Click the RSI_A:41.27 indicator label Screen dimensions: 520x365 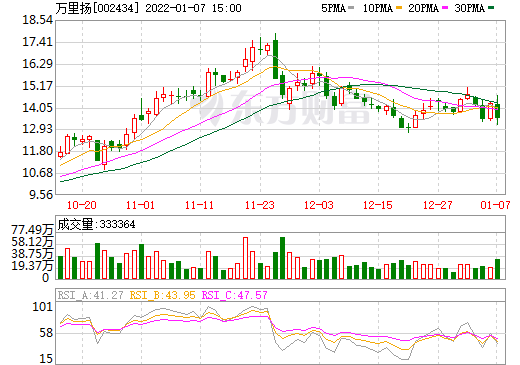click(x=90, y=295)
